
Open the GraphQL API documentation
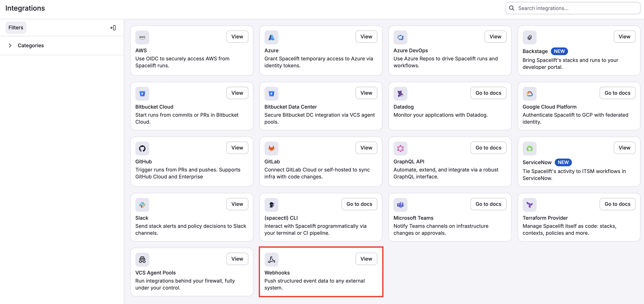[488, 148]
